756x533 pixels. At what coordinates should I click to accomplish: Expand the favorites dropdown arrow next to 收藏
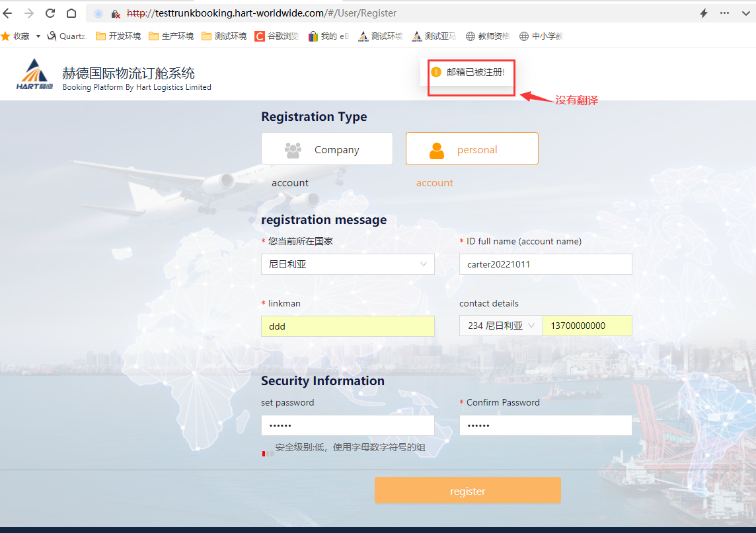[x=38, y=36]
